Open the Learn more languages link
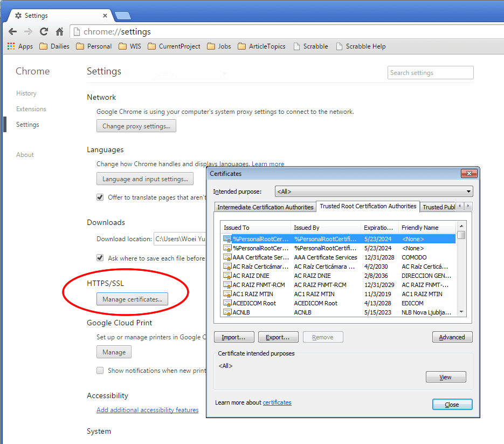Screen dimensions: 504x444 click(268, 164)
